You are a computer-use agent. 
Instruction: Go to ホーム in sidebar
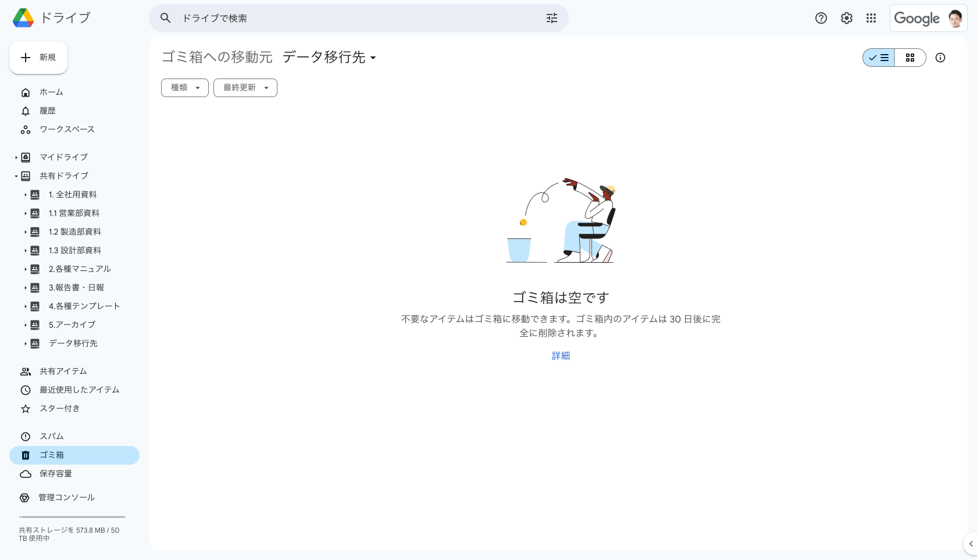point(51,92)
